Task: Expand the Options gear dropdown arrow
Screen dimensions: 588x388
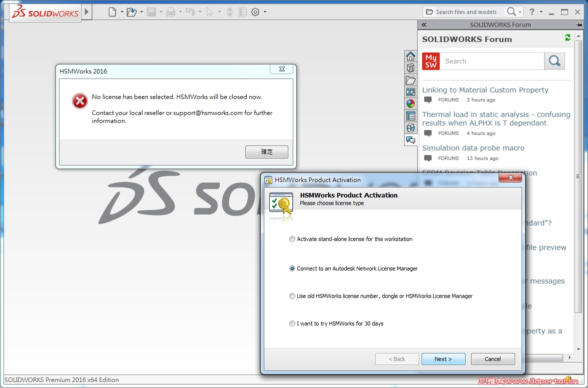Action: click(x=265, y=12)
